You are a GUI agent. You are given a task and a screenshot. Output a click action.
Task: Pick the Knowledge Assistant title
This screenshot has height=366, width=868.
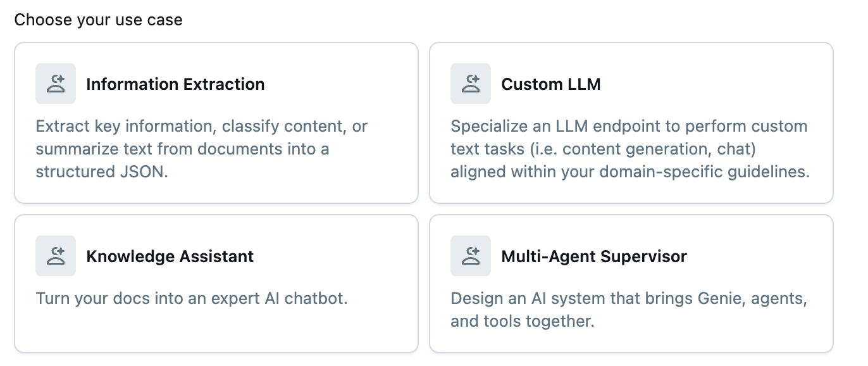[x=170, y=256]
